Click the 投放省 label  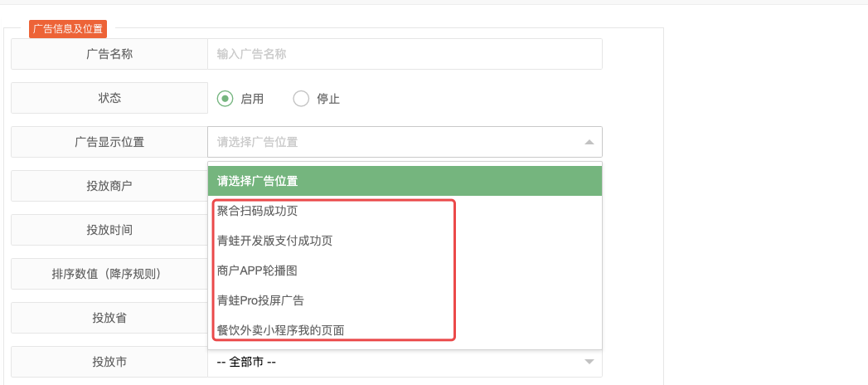click(109, 318)
